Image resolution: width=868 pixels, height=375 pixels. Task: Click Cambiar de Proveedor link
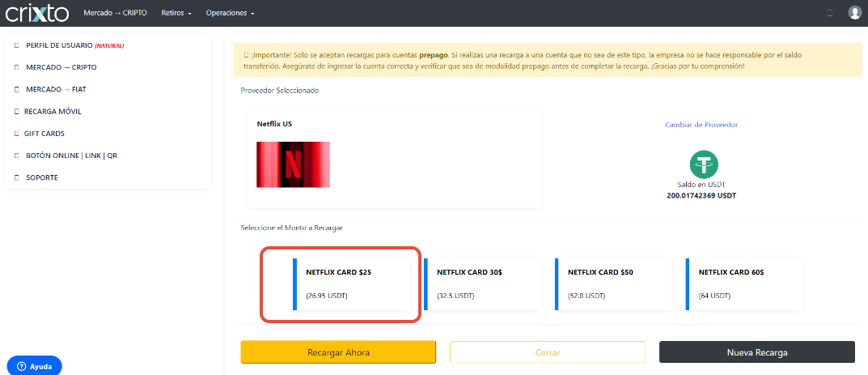pos(701,125)
